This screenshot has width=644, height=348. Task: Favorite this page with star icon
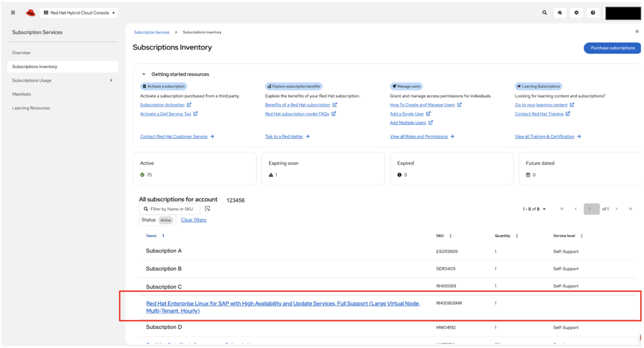point(637,31)
